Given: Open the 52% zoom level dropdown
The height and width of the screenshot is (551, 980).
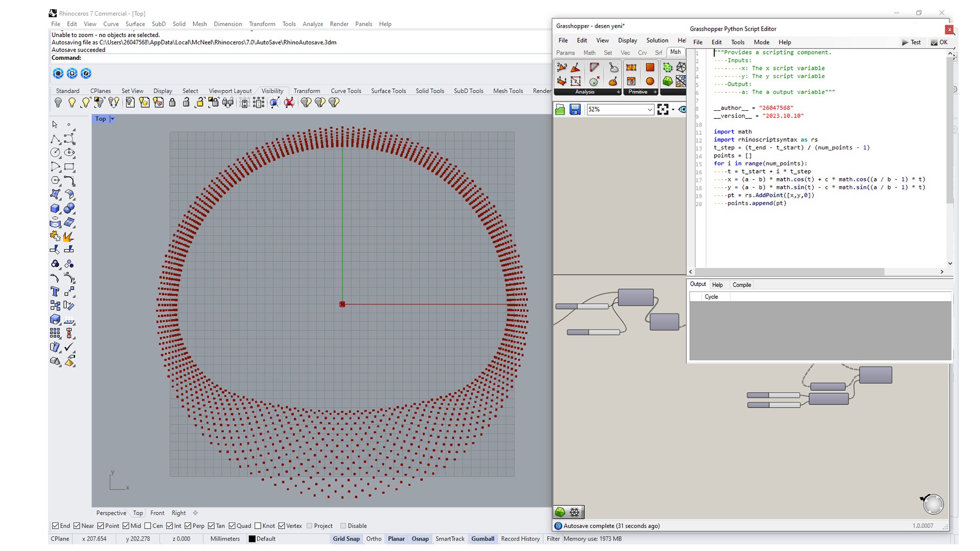Looking at the screenshot, I should tap(649, 110).
